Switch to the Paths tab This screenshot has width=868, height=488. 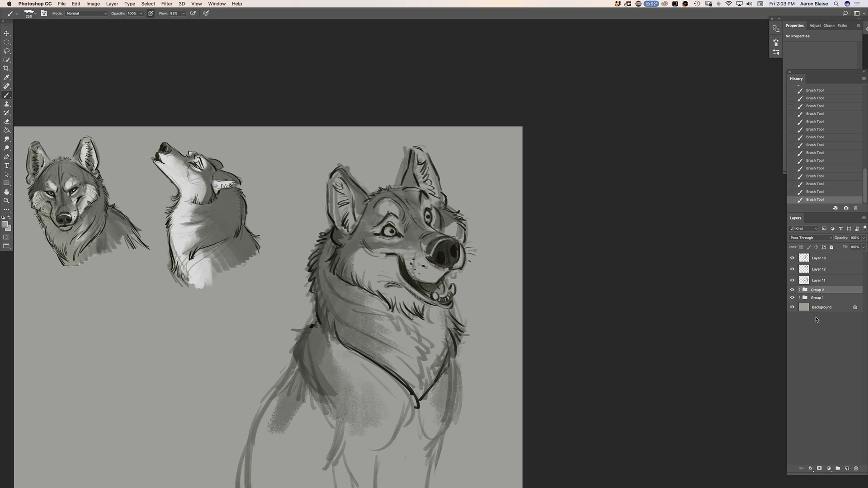(842, 26)
